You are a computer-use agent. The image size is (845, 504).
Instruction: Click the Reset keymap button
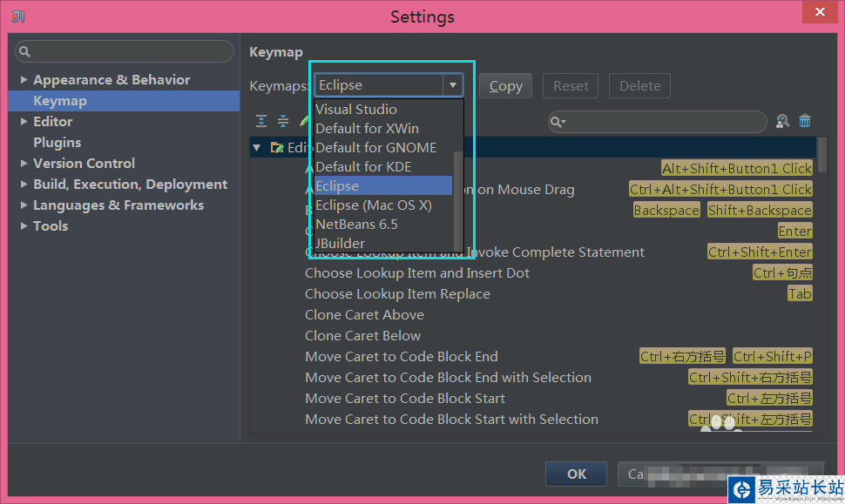(x=571, y=85)
